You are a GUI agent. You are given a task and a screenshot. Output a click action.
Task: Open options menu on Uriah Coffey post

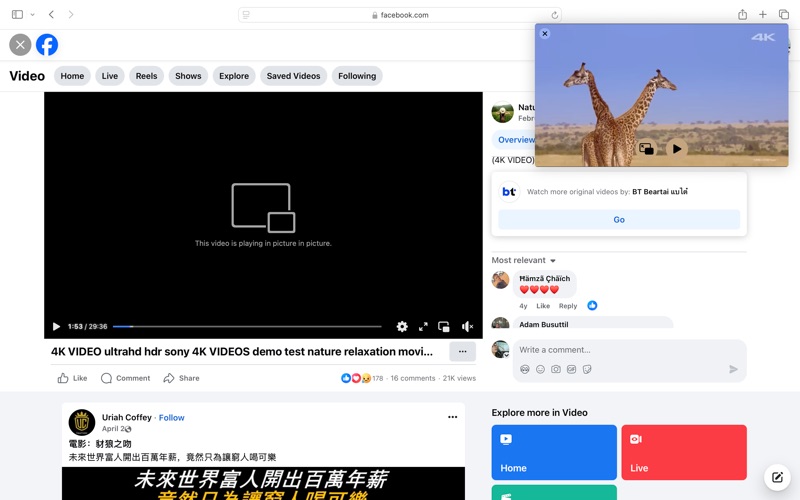(x=452, y=417)
